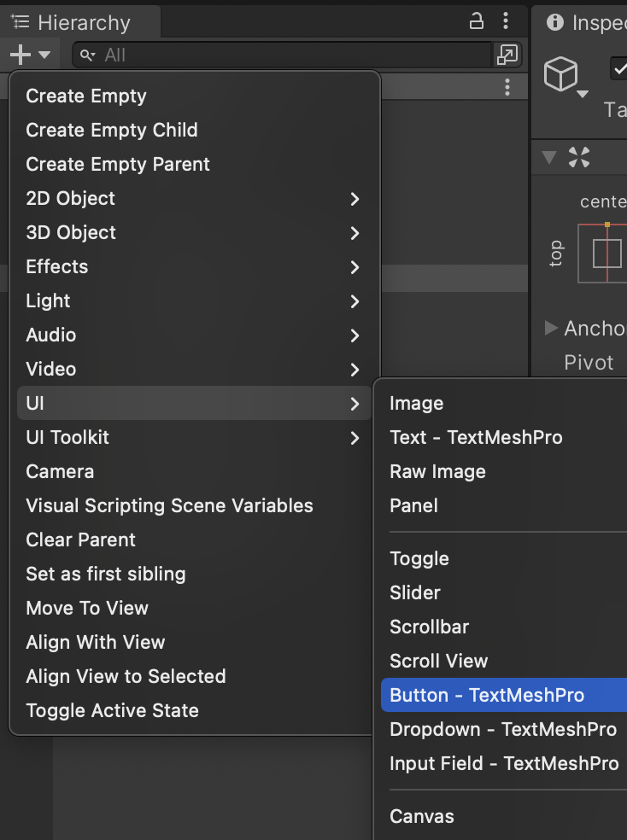The height and width of the screenshot is (840, 627).
Task: Click the search-by-type magnifier icon
Action: coord(87,55)
